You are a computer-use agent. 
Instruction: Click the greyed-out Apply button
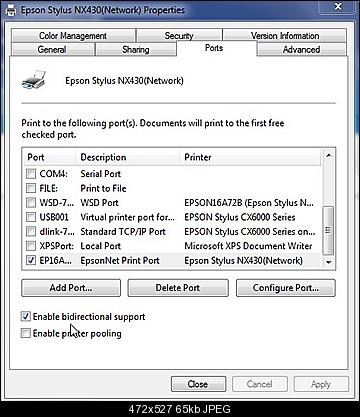point(321,384)
